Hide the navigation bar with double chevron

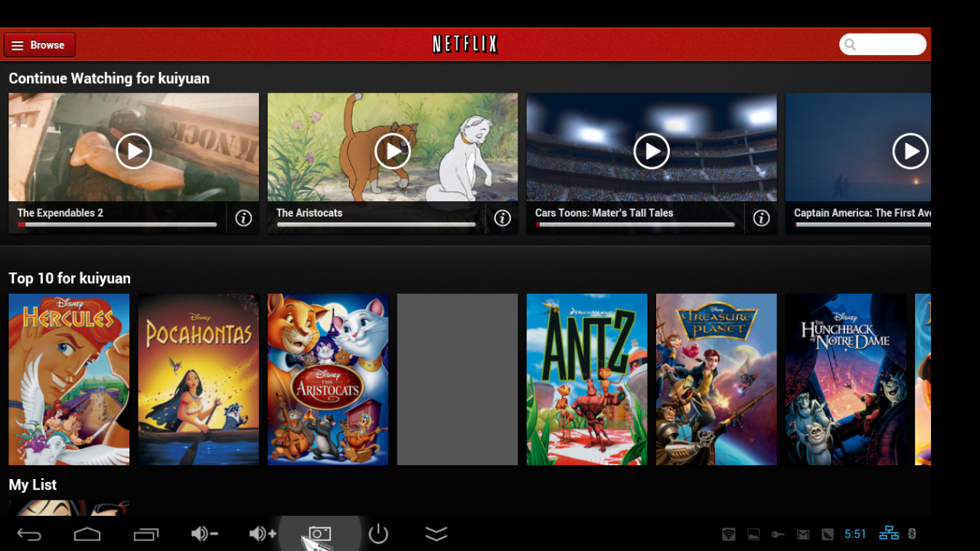(436, 534)
